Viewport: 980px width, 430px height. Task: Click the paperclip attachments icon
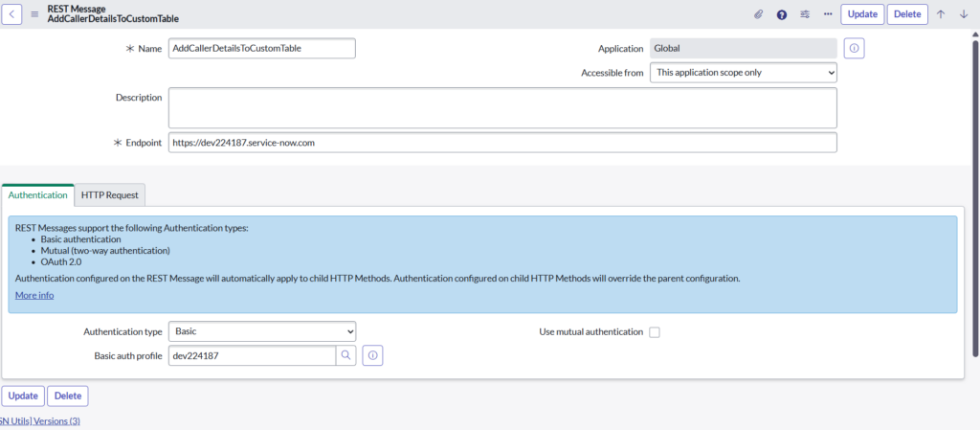[x=758, y=14]
